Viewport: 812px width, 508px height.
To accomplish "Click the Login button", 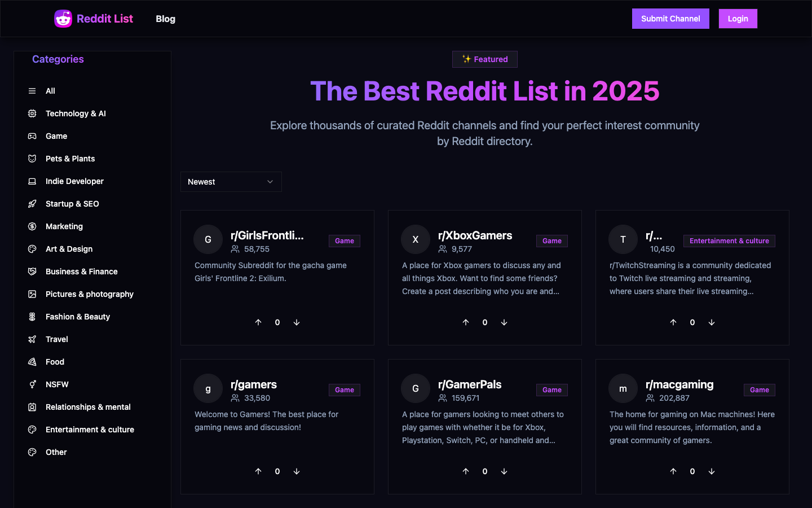I will pyautogui.click(x=738, y=19).
